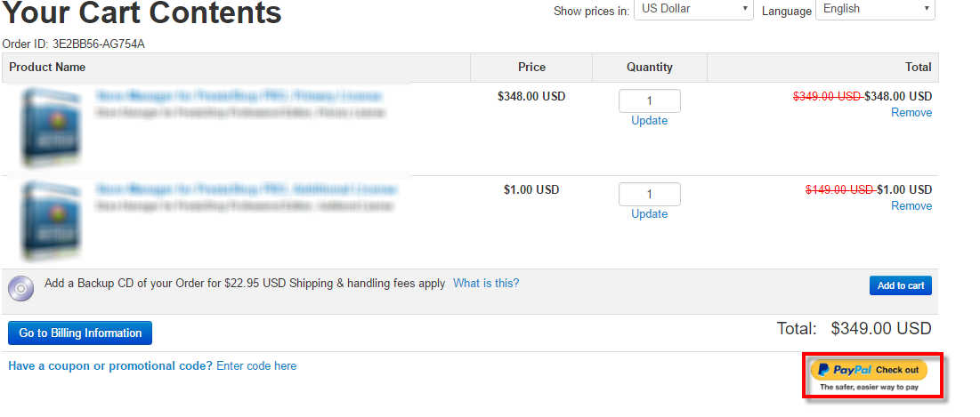980x417 pixels.
Task: Click the Quantity column header
Action: pos(650,67)
